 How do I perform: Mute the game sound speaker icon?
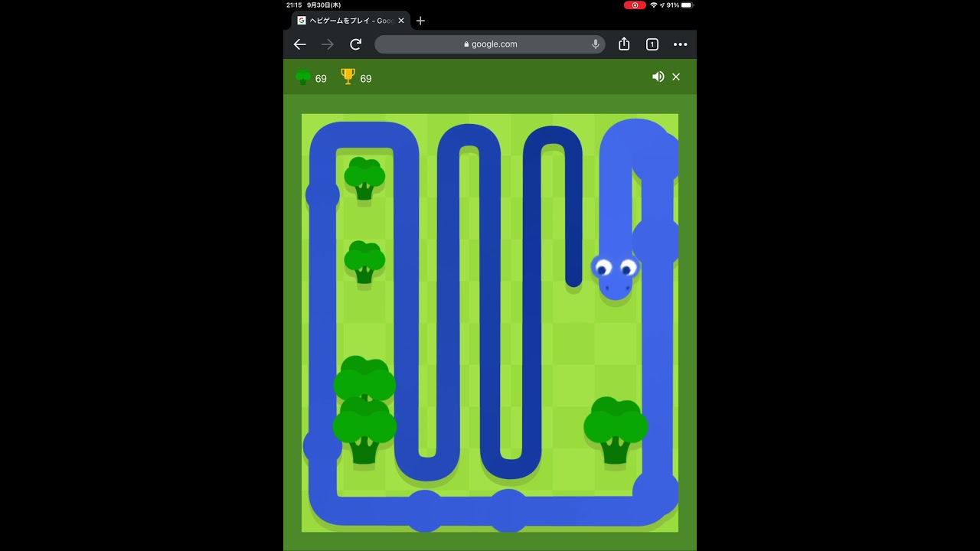click(658, 77)
